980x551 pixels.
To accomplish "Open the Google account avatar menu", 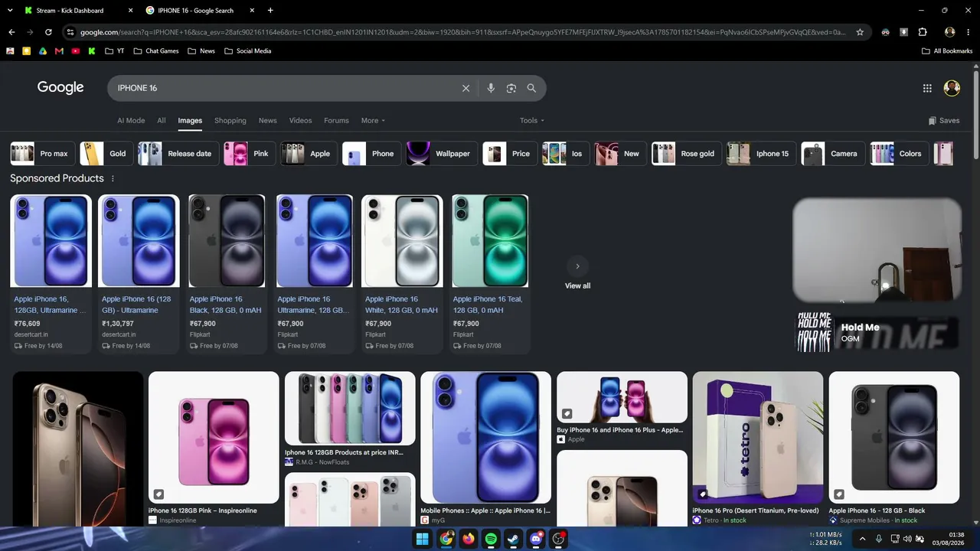I will [x=952, y=88].
